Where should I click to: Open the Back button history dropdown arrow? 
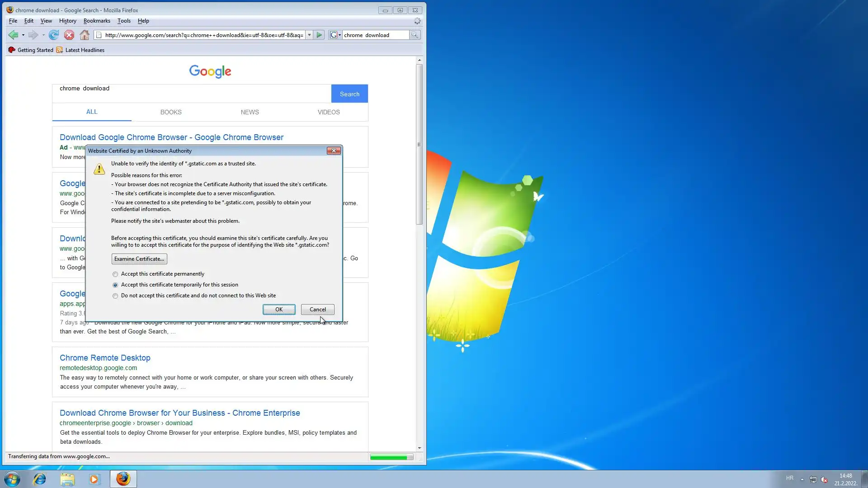[x=23, y=35]
